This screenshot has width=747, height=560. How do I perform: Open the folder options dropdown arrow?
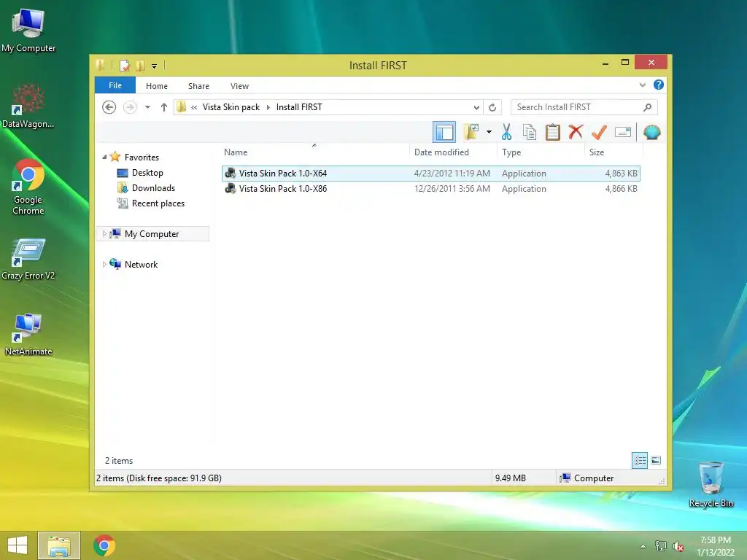point(489,132)
